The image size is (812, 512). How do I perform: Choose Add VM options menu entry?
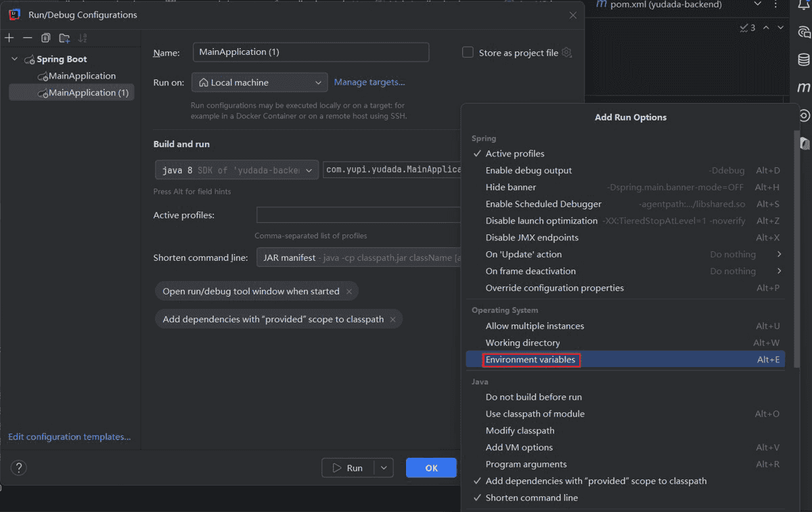coord(519,448)
